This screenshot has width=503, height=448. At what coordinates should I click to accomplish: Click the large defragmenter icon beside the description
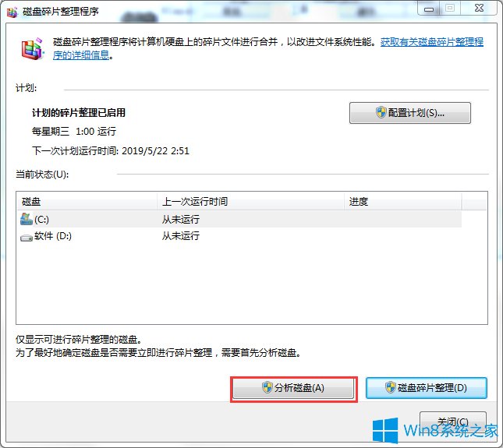(33, 49)
